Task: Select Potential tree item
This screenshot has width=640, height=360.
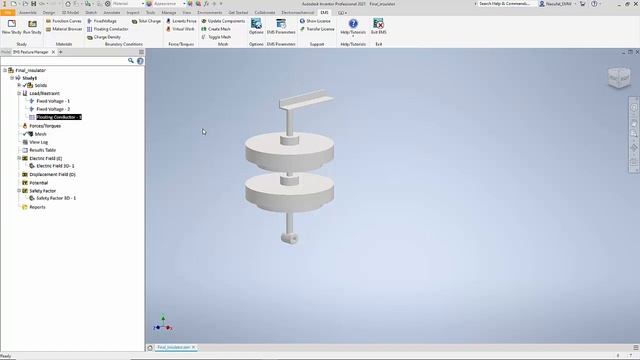Action: click(x=38, y=182)
